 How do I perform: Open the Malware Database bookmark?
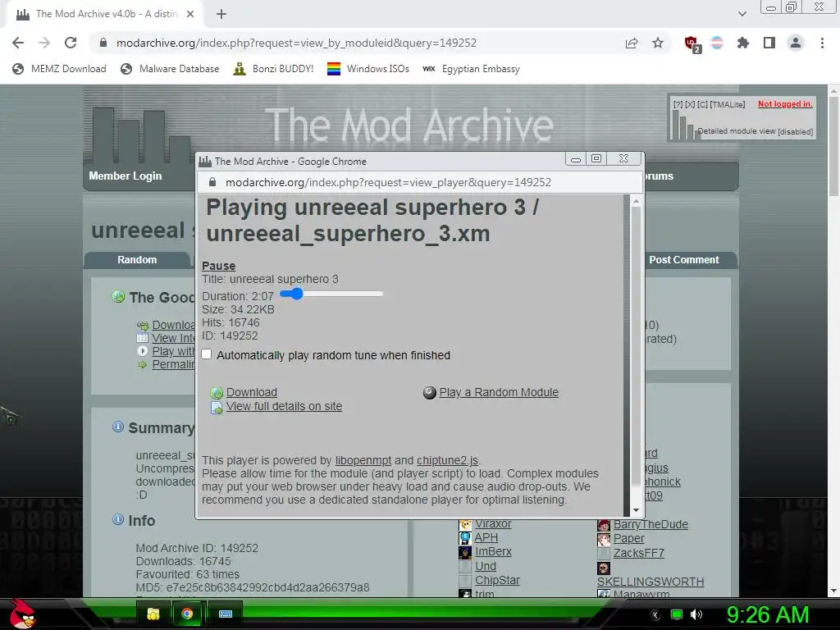(x=171, y=69)
